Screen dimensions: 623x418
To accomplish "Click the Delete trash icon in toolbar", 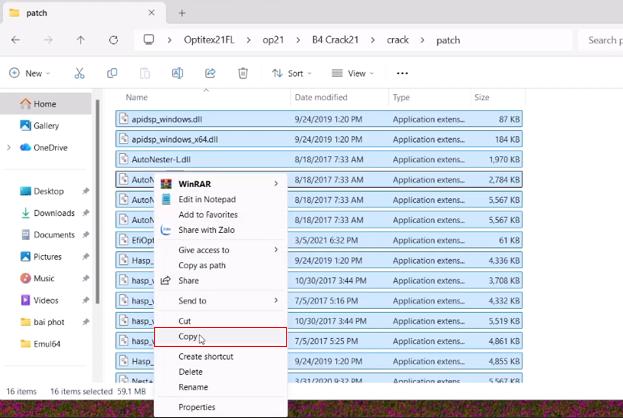I will click(x=243, y=73).
